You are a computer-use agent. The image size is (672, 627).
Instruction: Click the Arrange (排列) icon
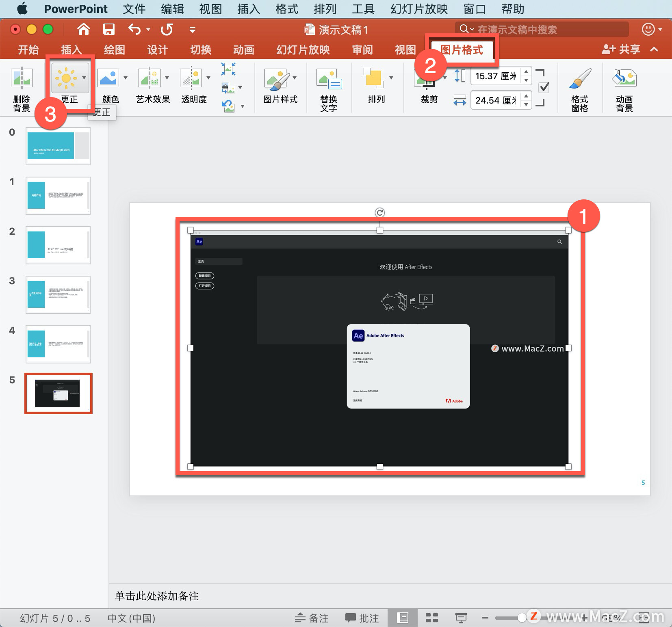374,78
